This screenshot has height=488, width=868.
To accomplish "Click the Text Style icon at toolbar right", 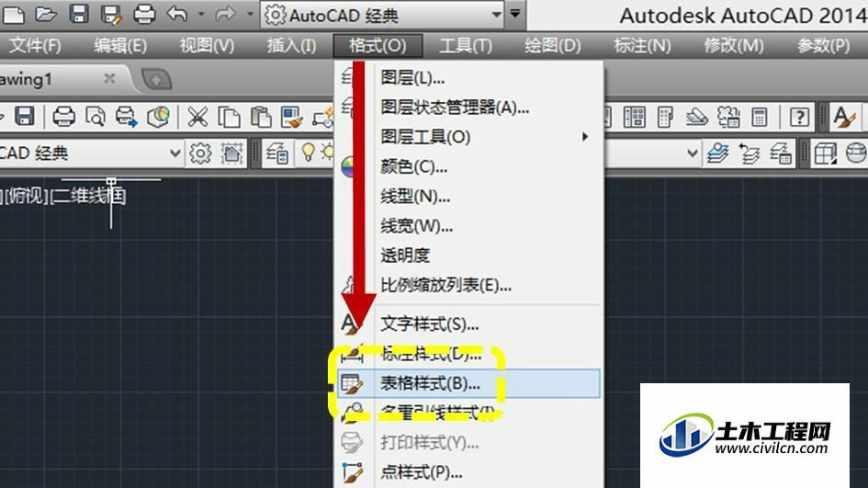I will [844, 117].
